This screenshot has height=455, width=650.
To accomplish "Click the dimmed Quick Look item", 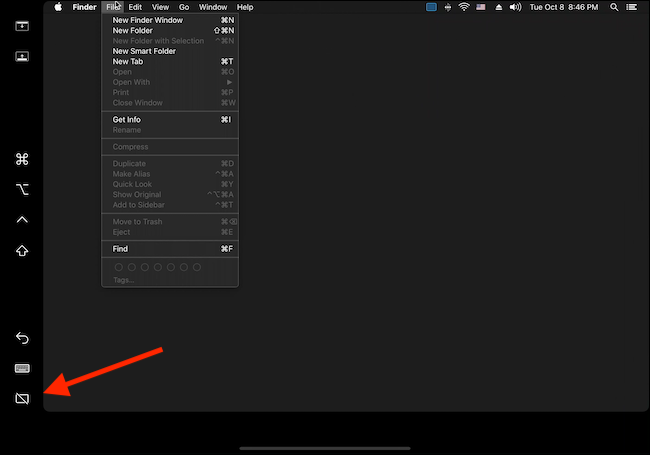I will [170, 184].
